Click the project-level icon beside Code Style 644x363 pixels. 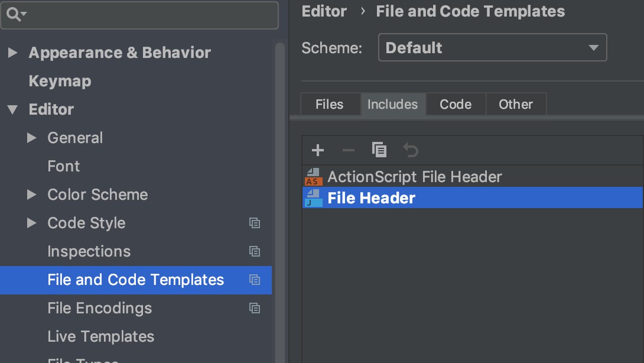pyautogui.click(x=255, y=223)
